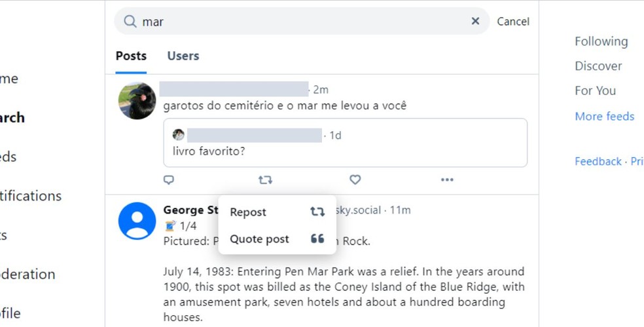Open the three-dot more options menu
The image size is (644, 327).
pos(447,180)
